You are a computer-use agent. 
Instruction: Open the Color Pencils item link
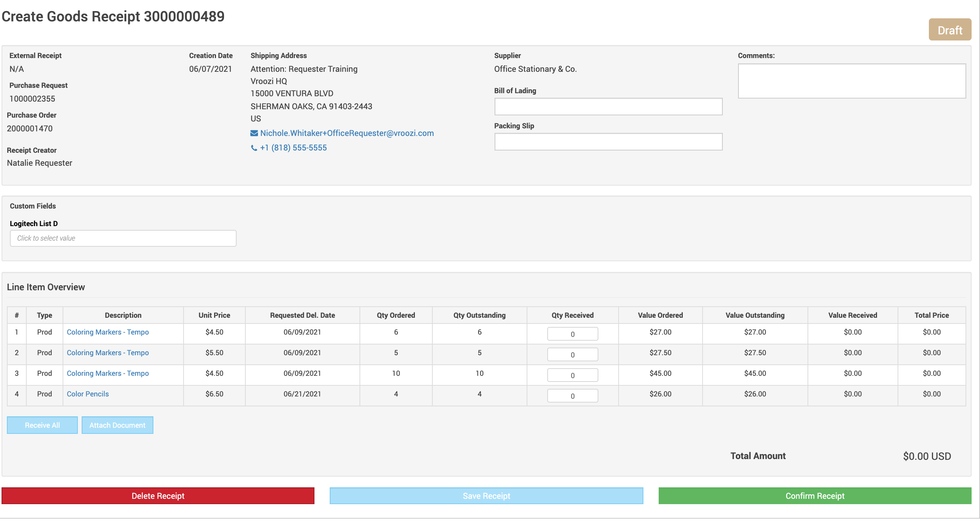pyautogui.click(x=88, y=394)
